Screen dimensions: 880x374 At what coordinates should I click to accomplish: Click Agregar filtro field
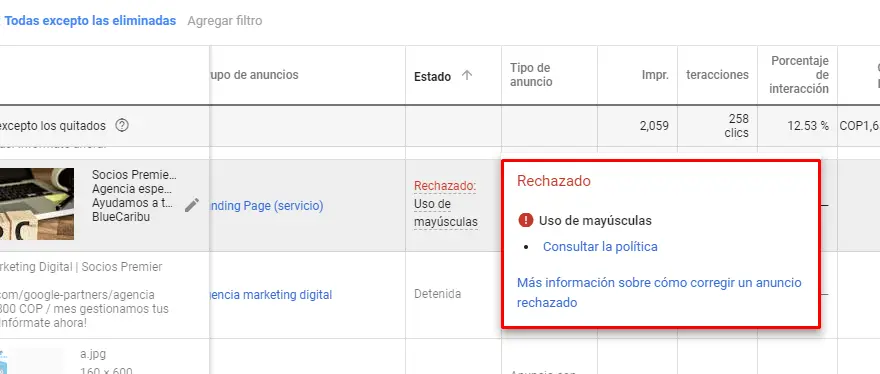click(224, 21)
